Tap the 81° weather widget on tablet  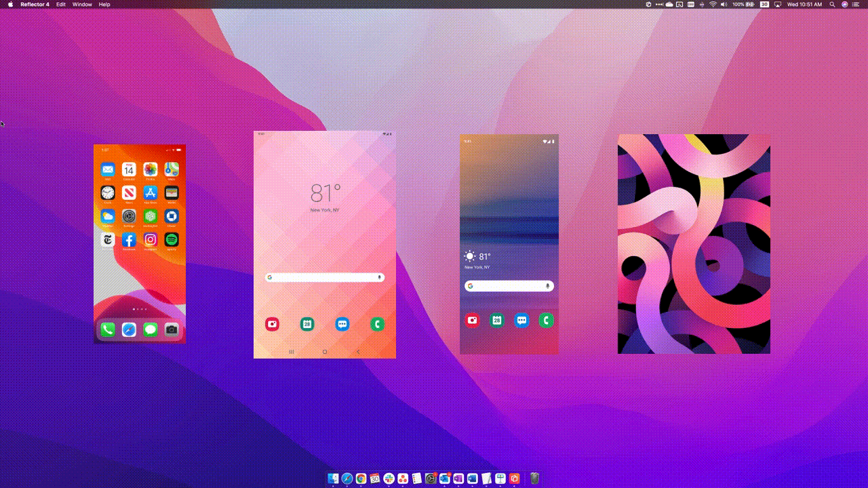pos(325,197)
